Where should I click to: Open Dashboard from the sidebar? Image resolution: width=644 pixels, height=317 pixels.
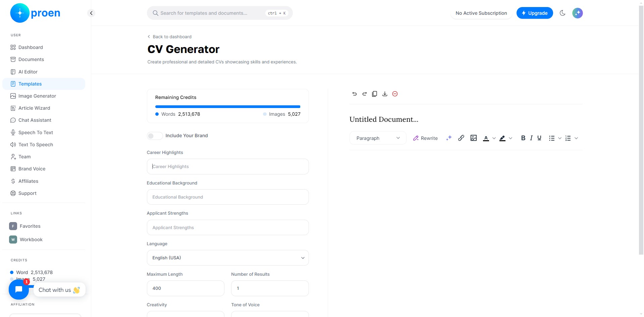coord(44,47)
